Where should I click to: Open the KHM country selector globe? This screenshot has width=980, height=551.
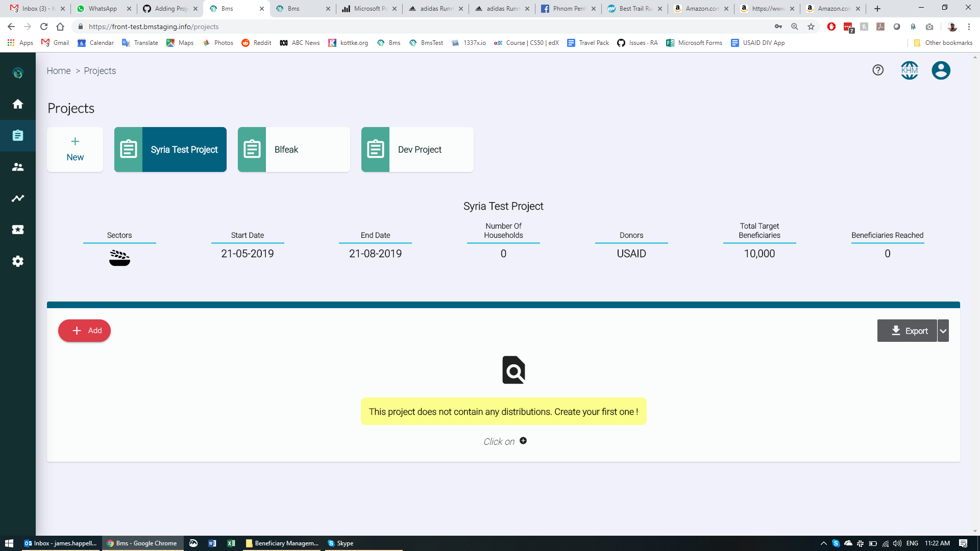tap(909, 70)
